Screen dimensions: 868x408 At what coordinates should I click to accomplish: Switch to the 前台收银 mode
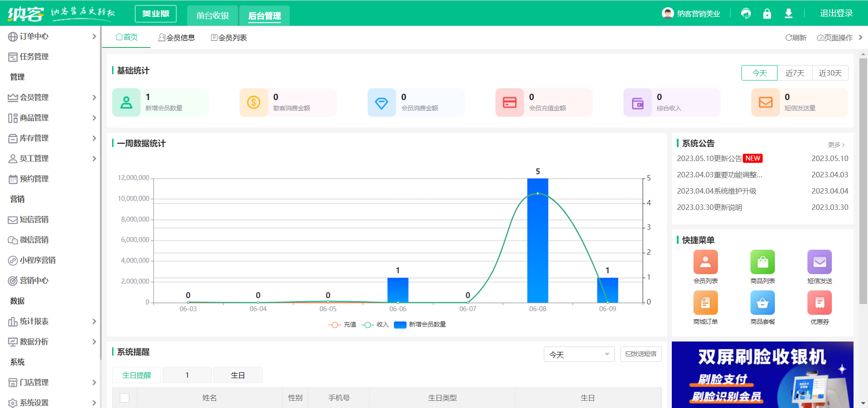pyautogui.click(x=212, y=15)
